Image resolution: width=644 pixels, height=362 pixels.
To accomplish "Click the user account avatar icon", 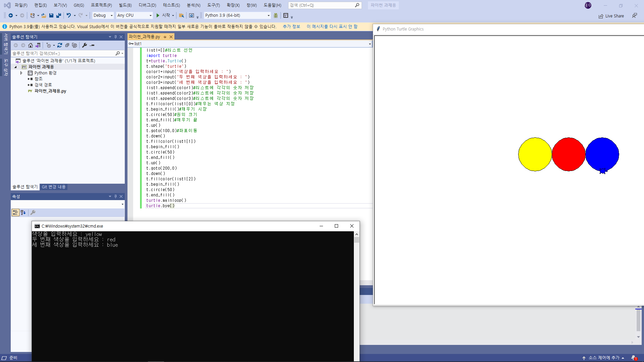I will [x=588, y=5].
